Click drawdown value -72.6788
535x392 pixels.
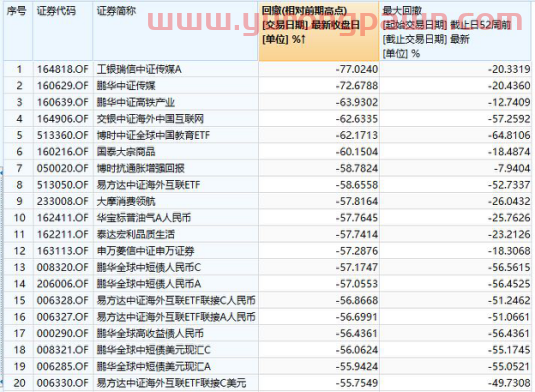[x=357, y=86]
